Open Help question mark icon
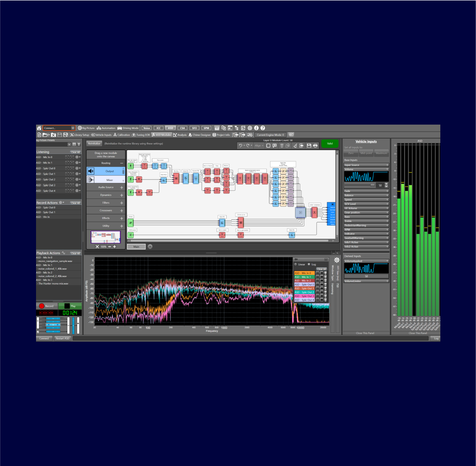Image resolution: width=476 pixels, height=466 pixels. point(263,128)
